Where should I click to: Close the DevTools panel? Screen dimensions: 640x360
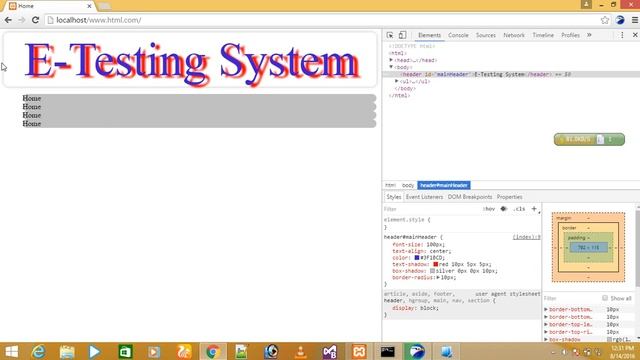tap(635, 35)
